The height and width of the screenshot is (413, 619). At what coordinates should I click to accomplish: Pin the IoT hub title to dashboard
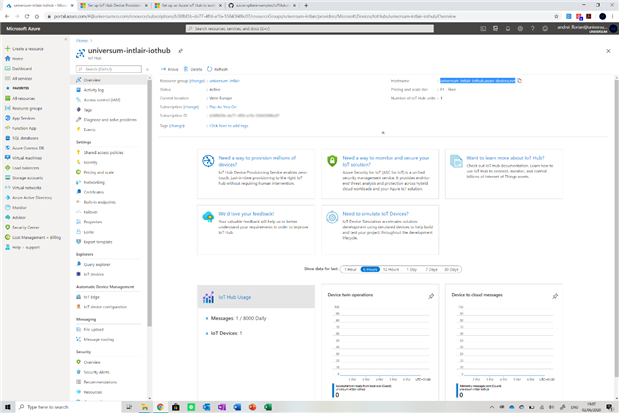click(181, 50)
